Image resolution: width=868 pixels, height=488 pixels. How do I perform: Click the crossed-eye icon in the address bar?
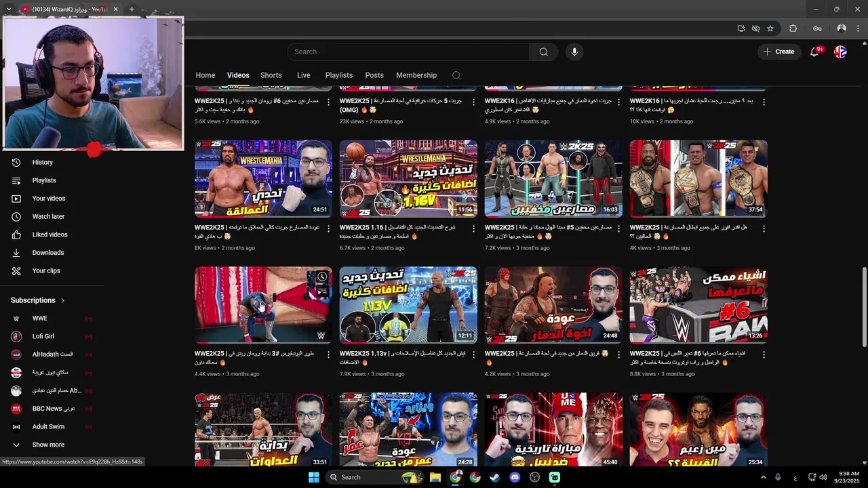[755, 28]
